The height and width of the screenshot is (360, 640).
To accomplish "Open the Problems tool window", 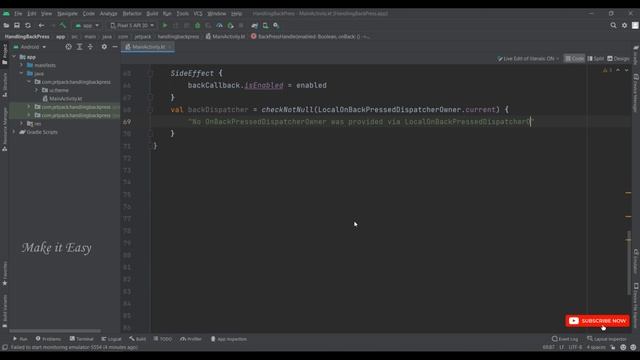I will [x=48, y=339].
